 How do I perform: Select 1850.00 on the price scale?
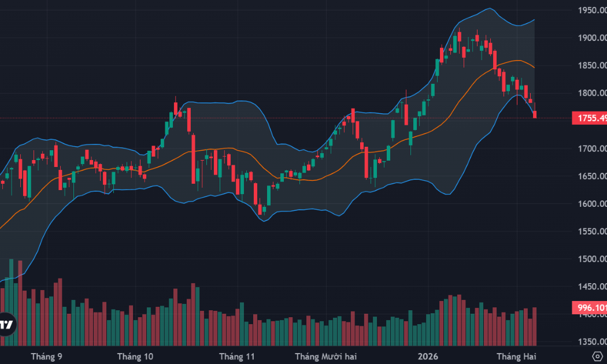click(591, 66)
